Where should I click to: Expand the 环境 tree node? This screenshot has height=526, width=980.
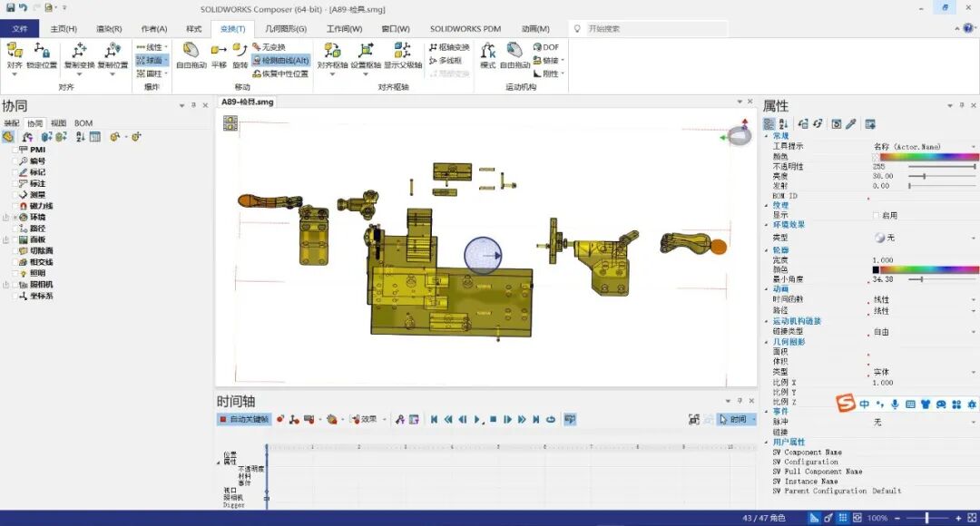[5, 218]
